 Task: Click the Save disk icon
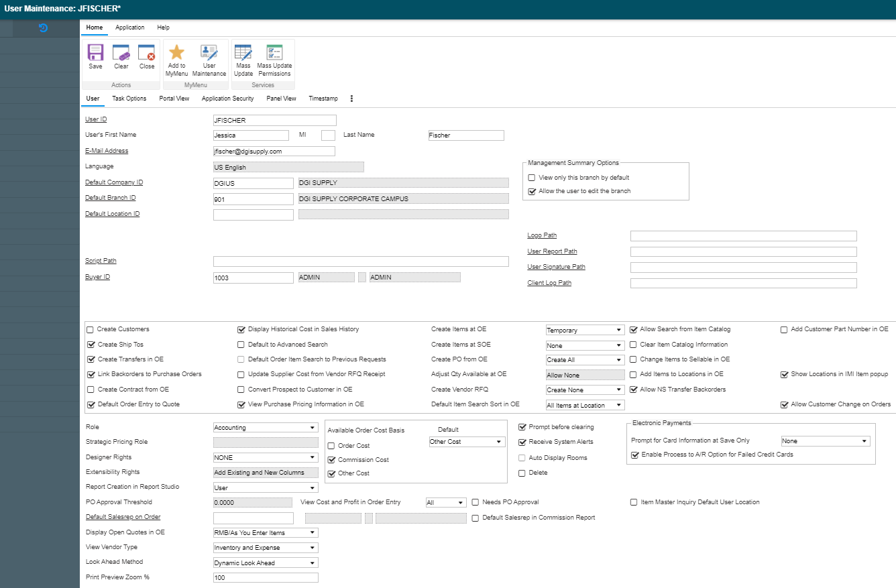(95, 54)
